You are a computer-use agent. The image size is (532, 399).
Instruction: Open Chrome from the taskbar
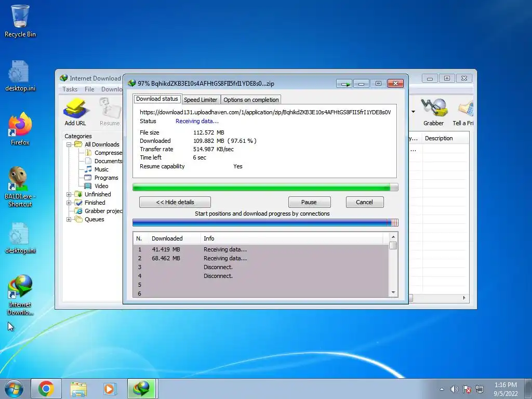46,389
